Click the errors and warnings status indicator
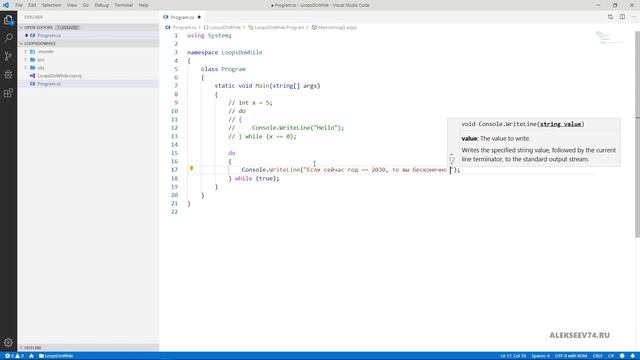Viewport: 640px width, 360px height. tap(14, 356)
